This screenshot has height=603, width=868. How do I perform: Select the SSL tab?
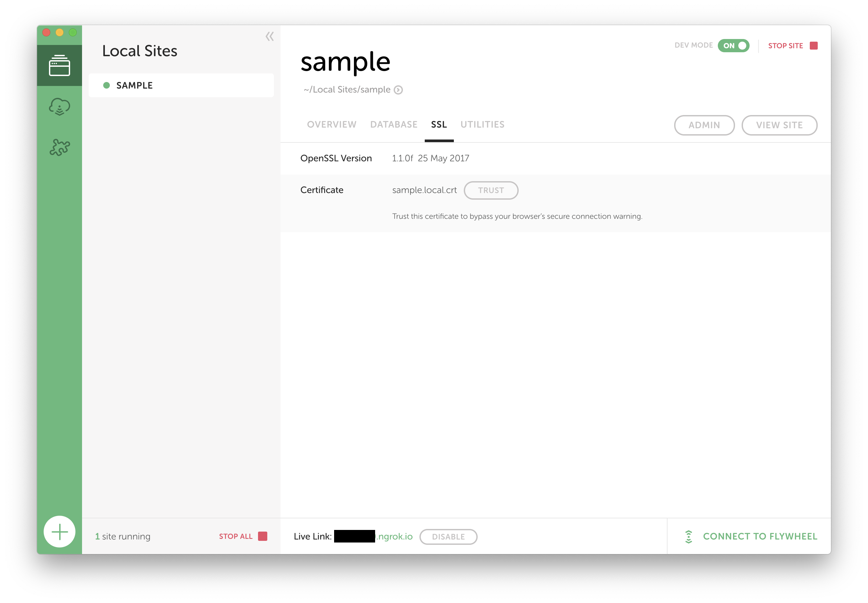pyautogui.click(x=439, y=125)
